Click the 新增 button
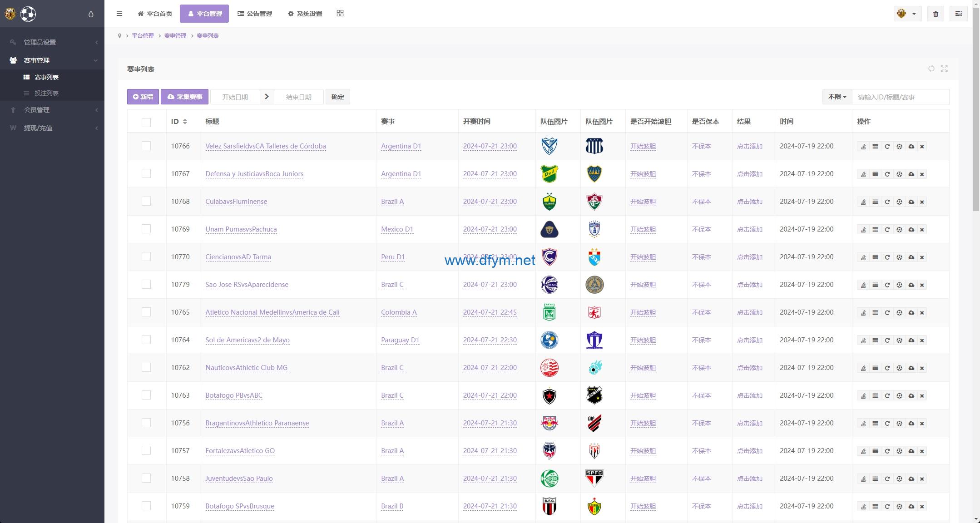This screenshot has width=980, height=523. [x=143, y=97]
